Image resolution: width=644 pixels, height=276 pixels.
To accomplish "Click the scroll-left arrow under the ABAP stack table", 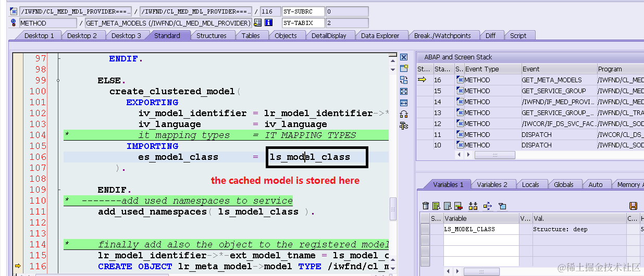I will tap(459, 155).
